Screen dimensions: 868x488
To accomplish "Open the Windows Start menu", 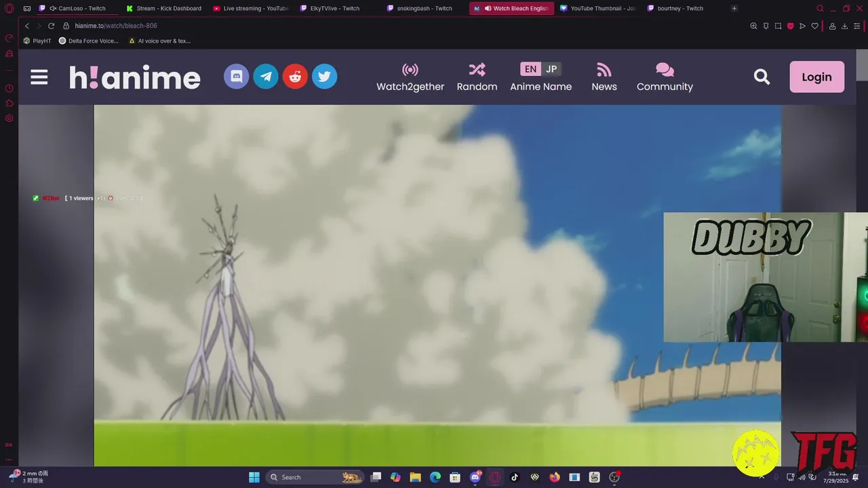I will tap(254, 477).
